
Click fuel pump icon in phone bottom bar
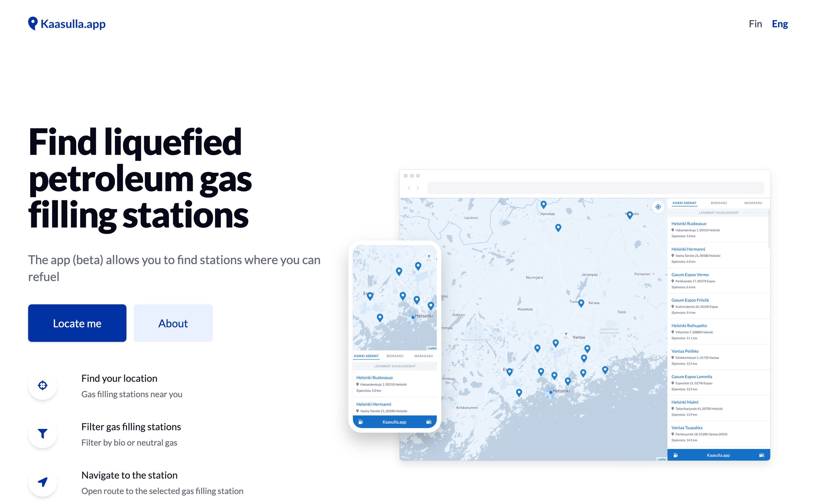tap(360, 422)
